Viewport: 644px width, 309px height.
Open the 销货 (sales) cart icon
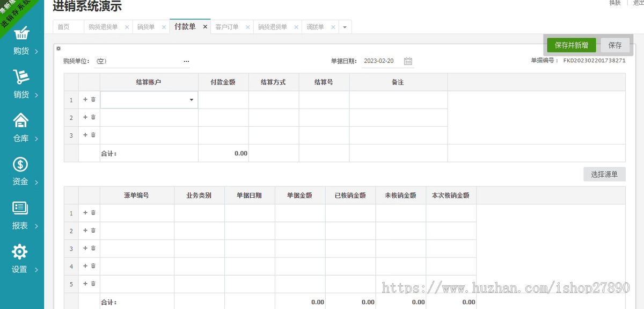tap(21, 77)
